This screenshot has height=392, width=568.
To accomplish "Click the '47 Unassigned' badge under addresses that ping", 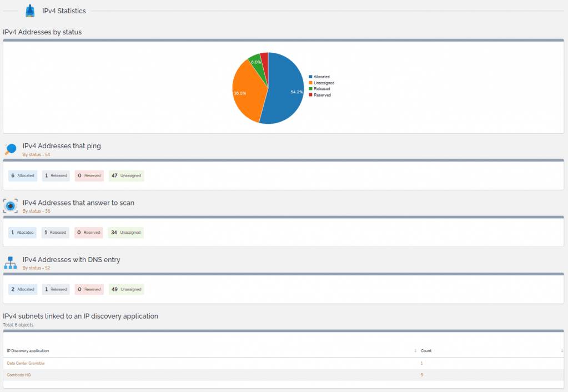I will pos(125,175).
